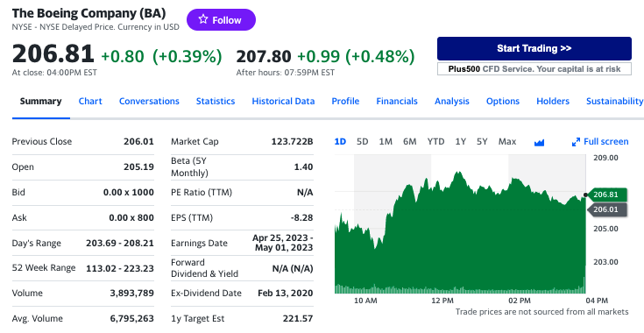Choose the 1Y chart range
This screenshot has width=644, height=333.
point(460,142)
